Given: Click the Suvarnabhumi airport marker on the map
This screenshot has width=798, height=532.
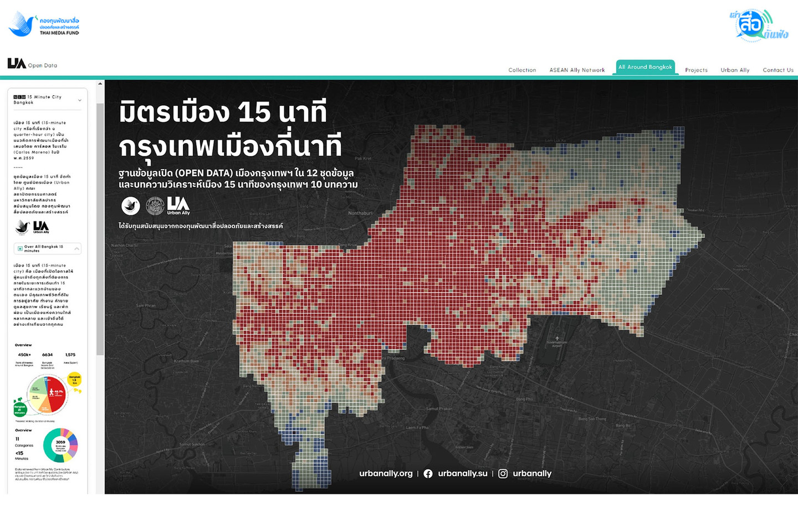Looking at the screenshot, I should click(x=557, y=339).
